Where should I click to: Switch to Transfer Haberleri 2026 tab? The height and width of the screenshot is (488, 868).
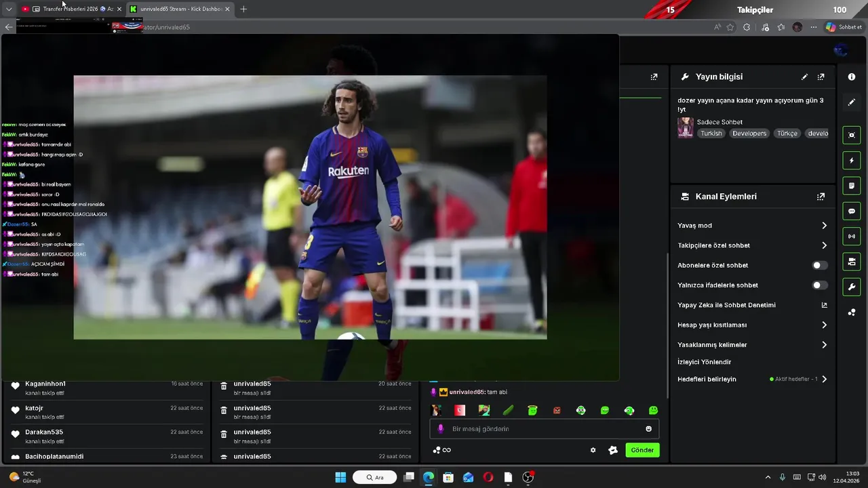pos(71,9)
